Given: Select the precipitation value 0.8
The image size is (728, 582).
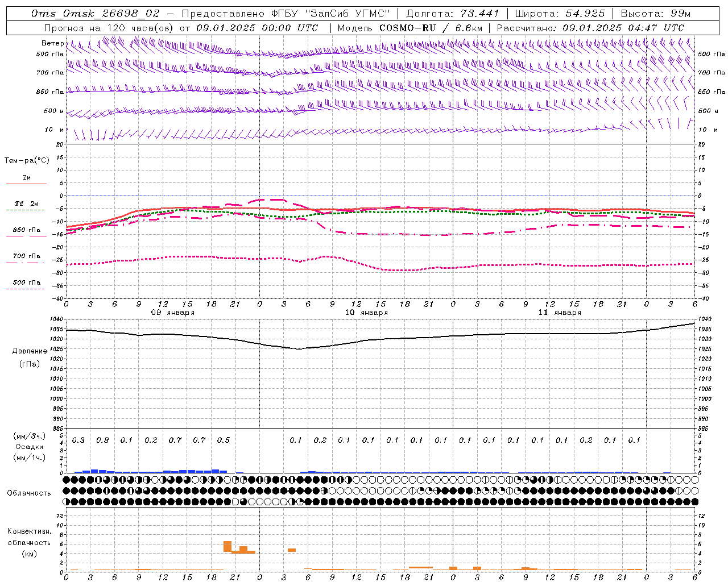Looking at the screenshot, I should [102, 440].
